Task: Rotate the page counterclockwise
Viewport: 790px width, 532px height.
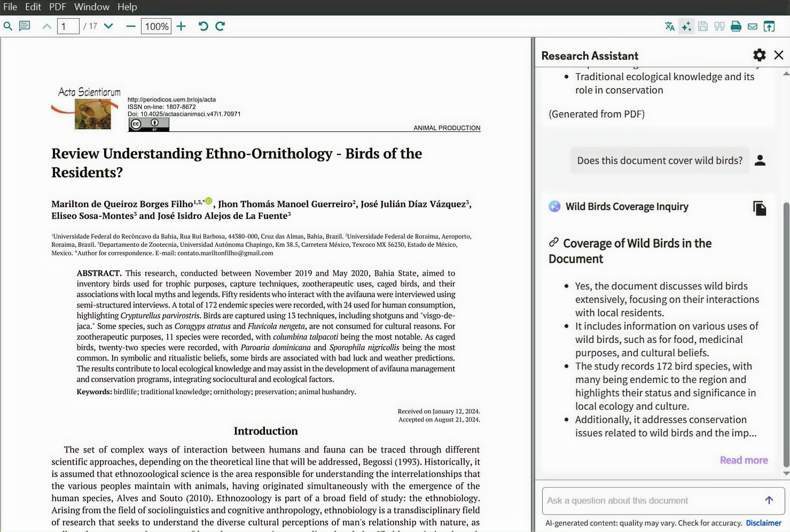Action: pos(203,26)
